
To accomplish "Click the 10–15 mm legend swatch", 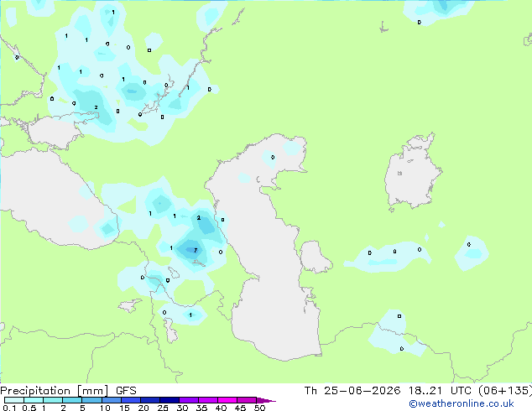I will (x=111, y=400).
